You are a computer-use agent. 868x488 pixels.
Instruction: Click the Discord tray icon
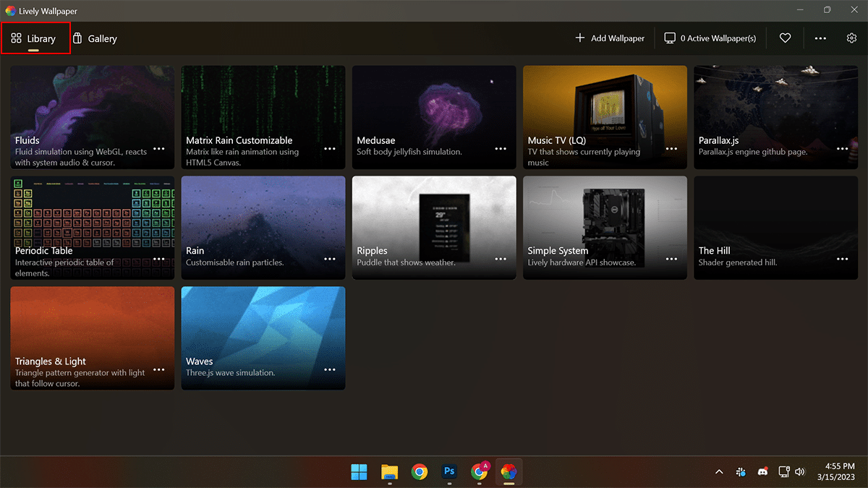[762, 472]
